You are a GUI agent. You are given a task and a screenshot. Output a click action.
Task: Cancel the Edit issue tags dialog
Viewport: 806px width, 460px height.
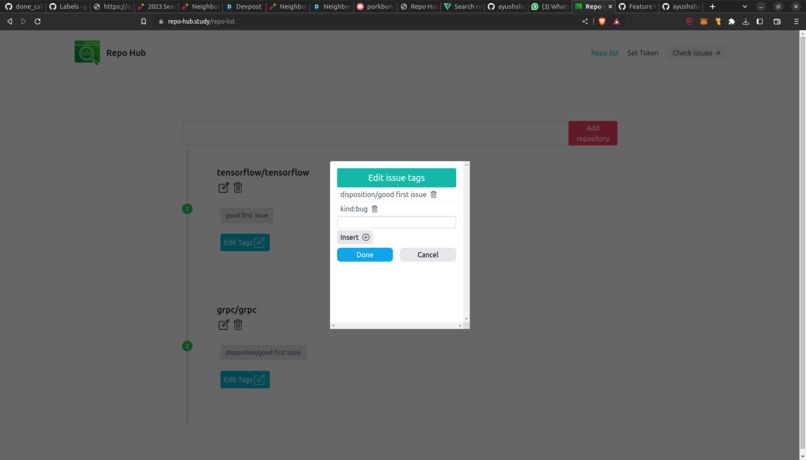tap(428, 254)
